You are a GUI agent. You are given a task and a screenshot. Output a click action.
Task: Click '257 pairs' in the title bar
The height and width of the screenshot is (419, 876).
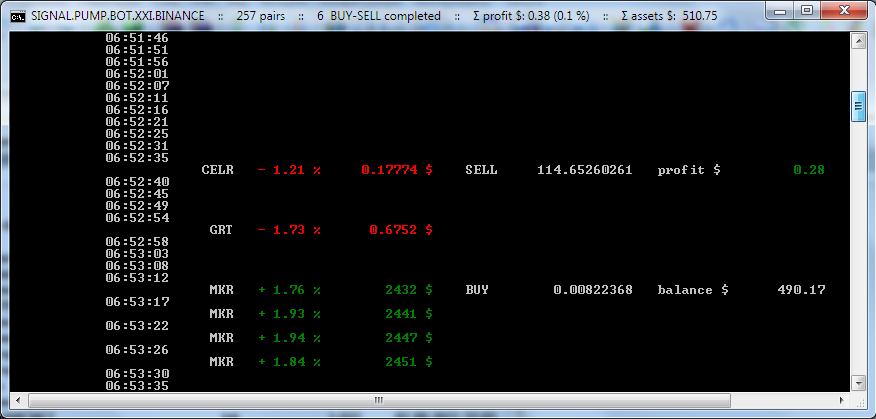pyautogui.click(x=261, y=16)
